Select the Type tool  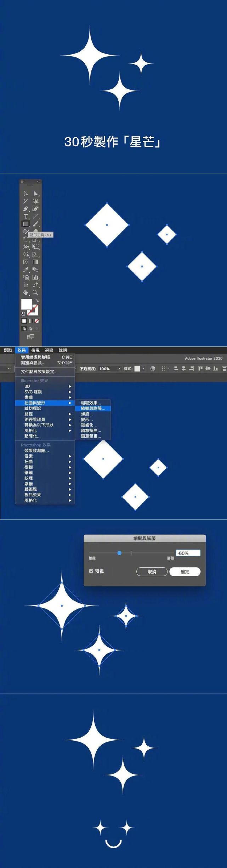[x=26, y=216]
